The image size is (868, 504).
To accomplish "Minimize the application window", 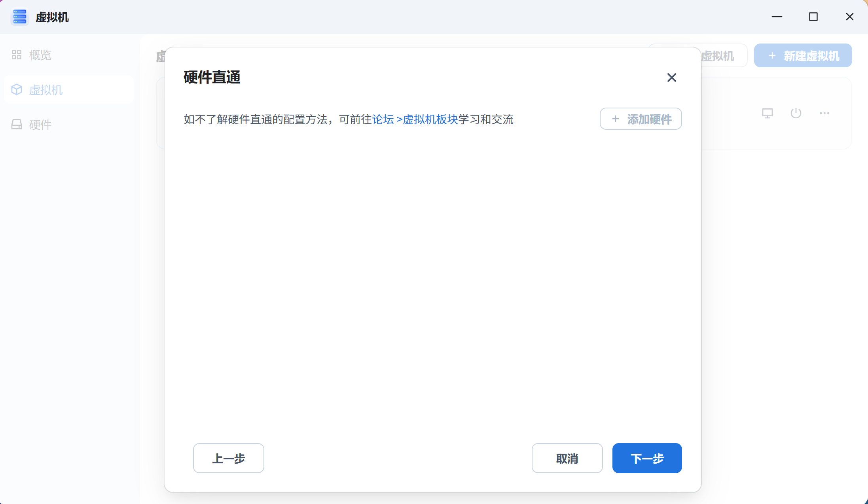I will 777,17.
